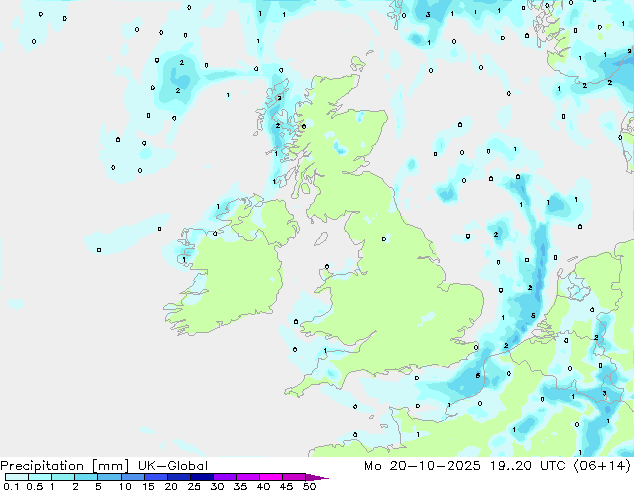Pick the 1–2 mm legend swatch
634x490 pixels.
(63, 477)
